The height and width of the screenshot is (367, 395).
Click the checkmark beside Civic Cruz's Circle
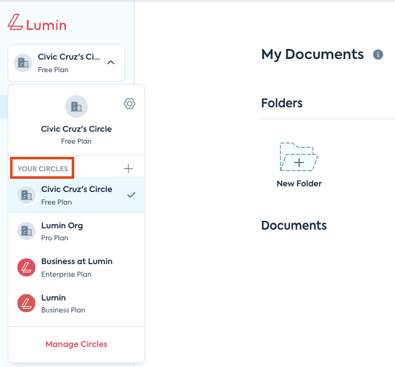pyautogui.click(x=131, y=195)
